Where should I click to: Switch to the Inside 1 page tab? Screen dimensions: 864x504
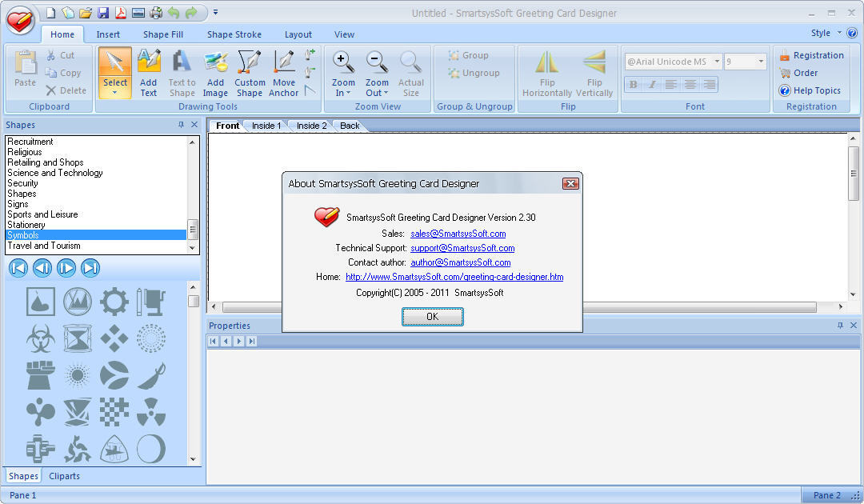266,125
